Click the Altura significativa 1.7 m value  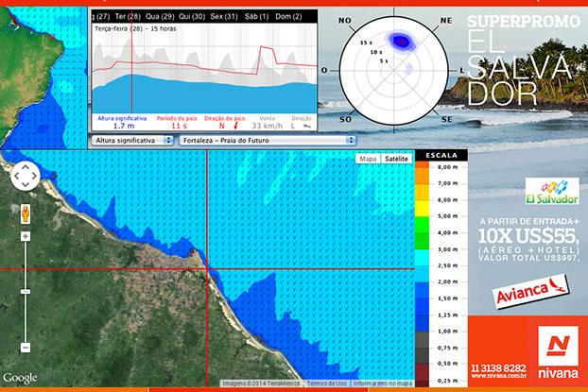pyautogui.click(x=124, y=126)
